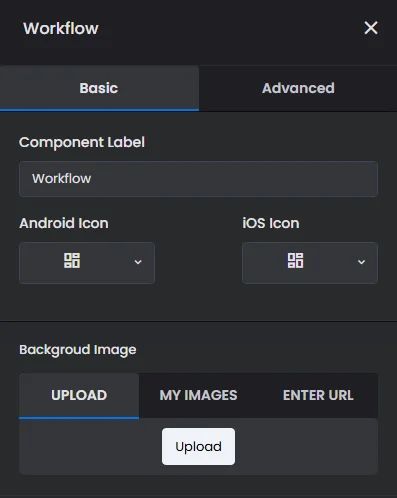
Task: Close the Workflow panel
Action: pyautogui.click(x=371, y=28)
